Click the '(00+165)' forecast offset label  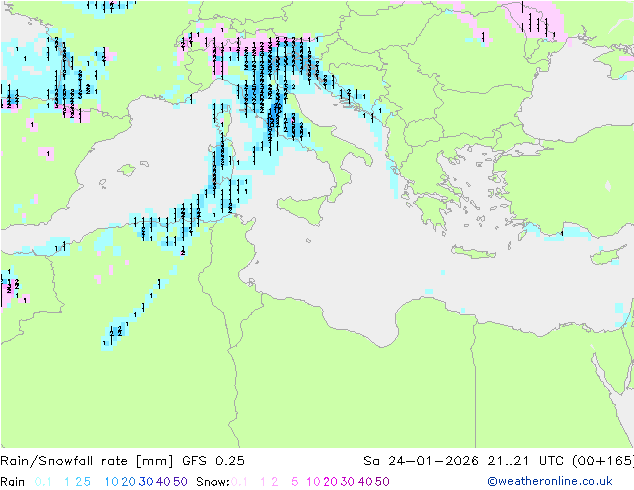(x=603, y=461)
